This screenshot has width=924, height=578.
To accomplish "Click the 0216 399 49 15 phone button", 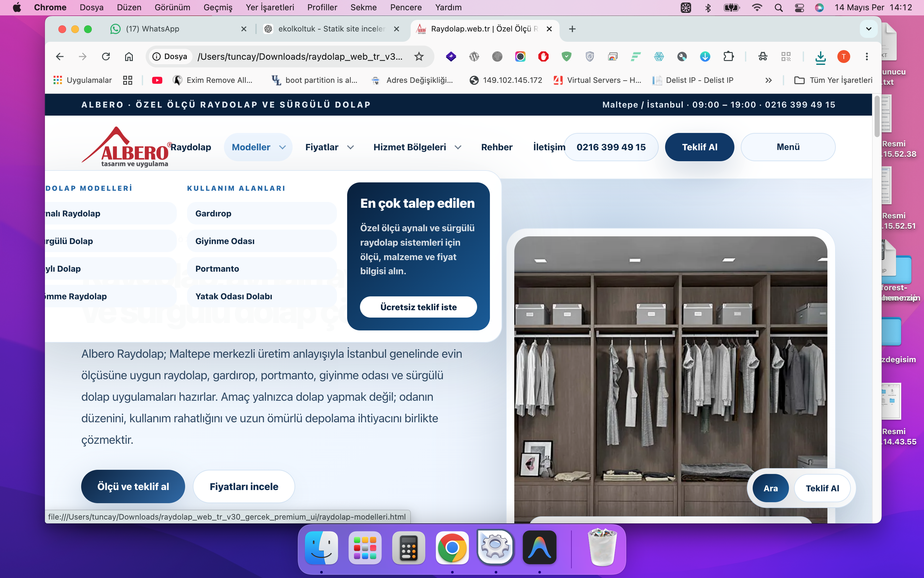I will 611,147.
